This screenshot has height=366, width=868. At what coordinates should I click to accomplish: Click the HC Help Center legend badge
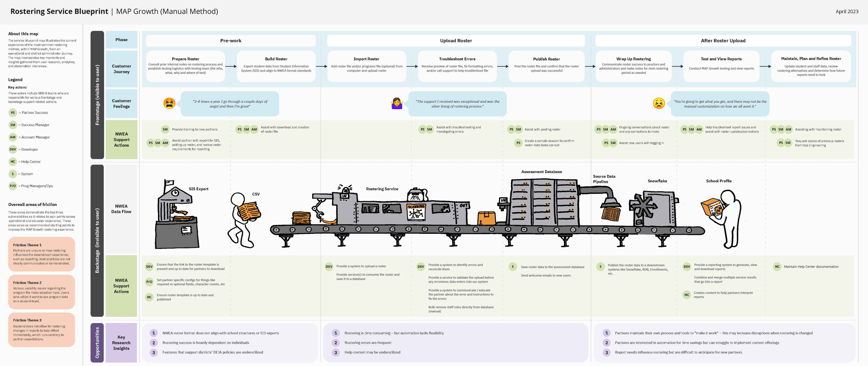(13, 162)
